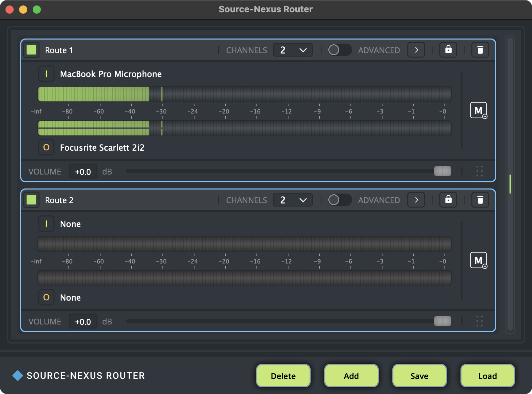This screenshot has width=532, height=394.
Task: Click the lock icon on Route 2
Action: pyautogui.click(x=448, y=200)
